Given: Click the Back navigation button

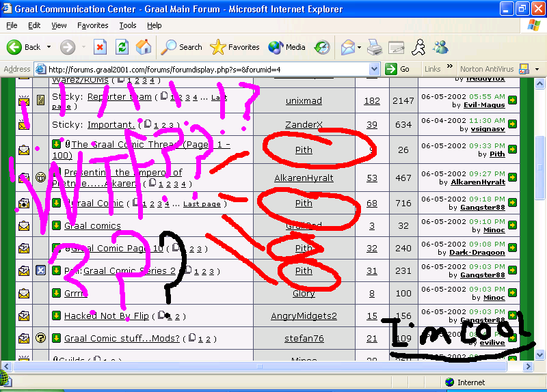Looking at the screenshot, I should tap(25, 47).
